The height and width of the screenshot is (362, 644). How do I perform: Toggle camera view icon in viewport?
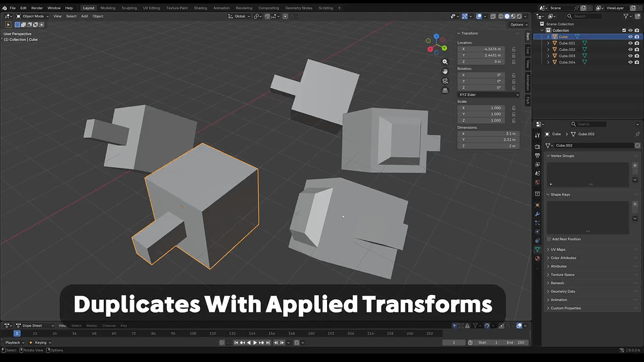pyautogui.click(x=445, y=81)
